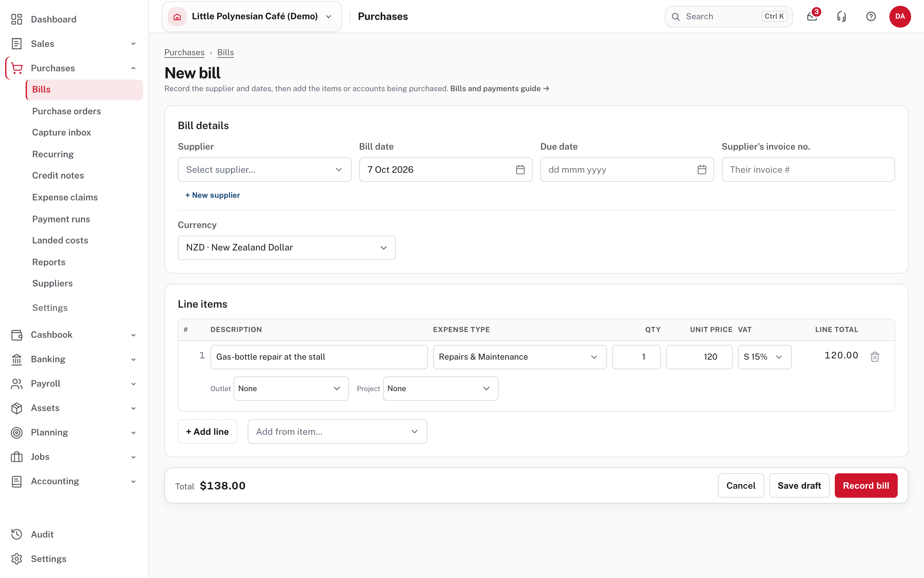Click the line description field
This screenshot has height=578, width=924.
319,357
